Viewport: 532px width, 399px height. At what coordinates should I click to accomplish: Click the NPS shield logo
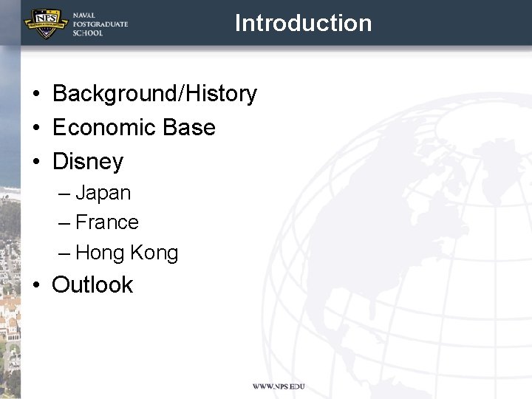(x=46, y=24)
